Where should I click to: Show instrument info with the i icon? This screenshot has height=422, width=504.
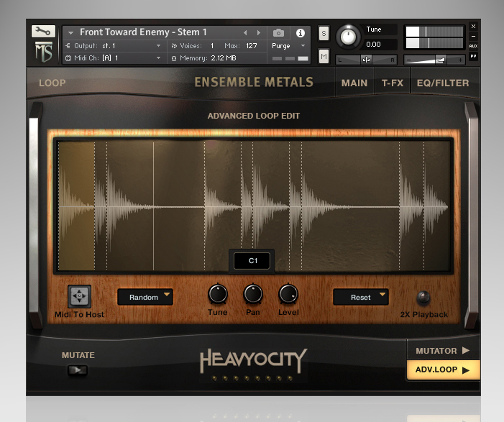[301, 33]
